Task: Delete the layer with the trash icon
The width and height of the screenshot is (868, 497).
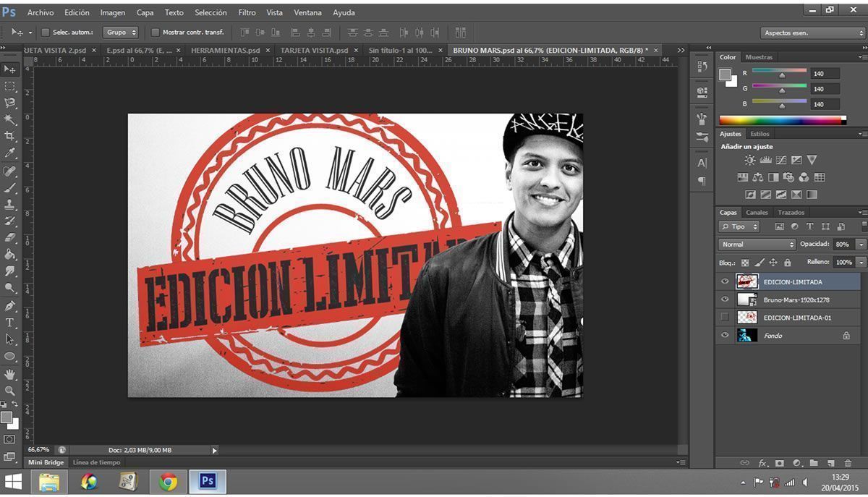Action: click(x=848, y=463)
